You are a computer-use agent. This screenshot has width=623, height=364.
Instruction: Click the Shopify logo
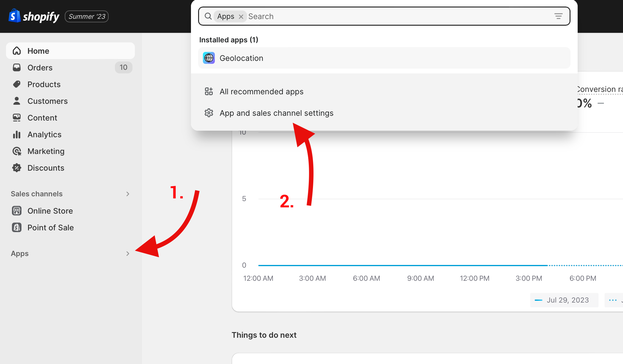click(34, 16)
